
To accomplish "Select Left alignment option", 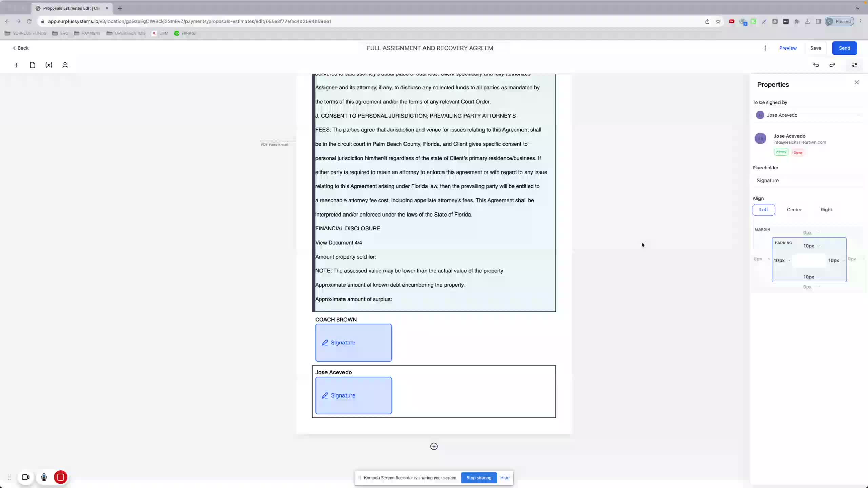I will coord(763,210).
